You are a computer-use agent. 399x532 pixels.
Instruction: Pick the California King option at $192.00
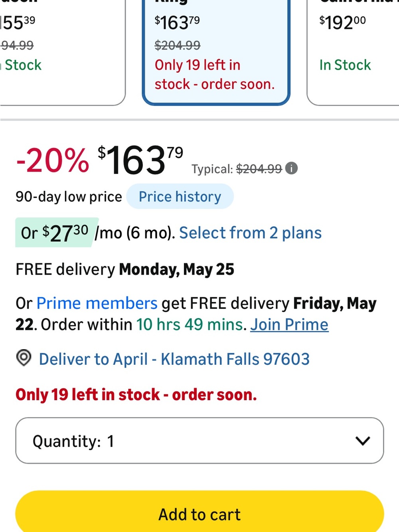click(x=353, y=52)
